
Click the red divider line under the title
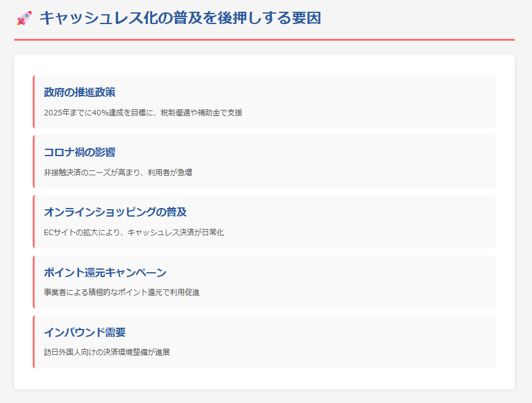[266, 38]
